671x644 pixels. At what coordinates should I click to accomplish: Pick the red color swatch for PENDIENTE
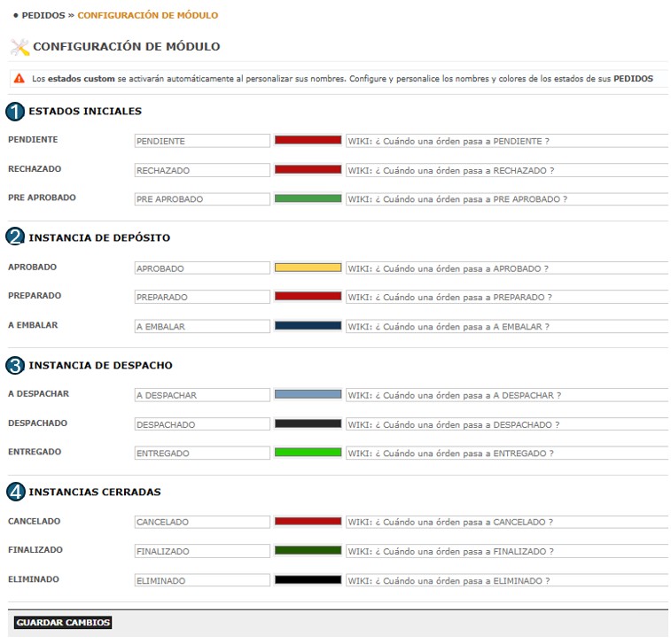coord(308,140)
